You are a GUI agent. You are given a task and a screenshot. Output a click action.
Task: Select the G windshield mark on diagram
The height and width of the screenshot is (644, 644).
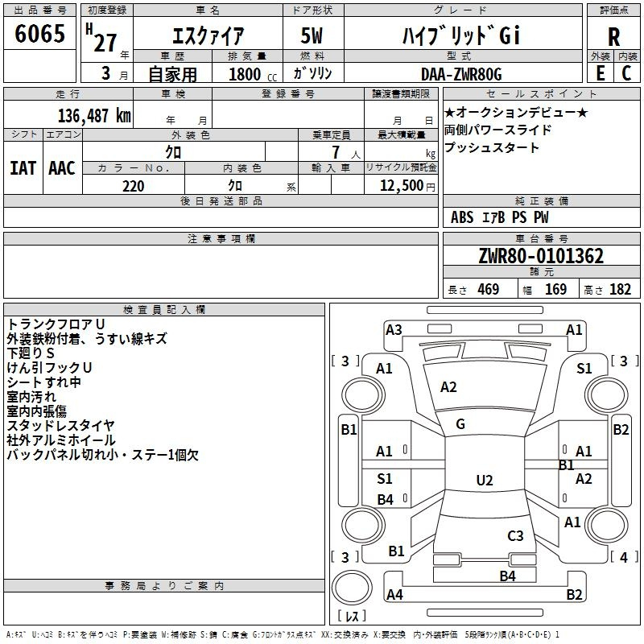[x=460, y=423]
